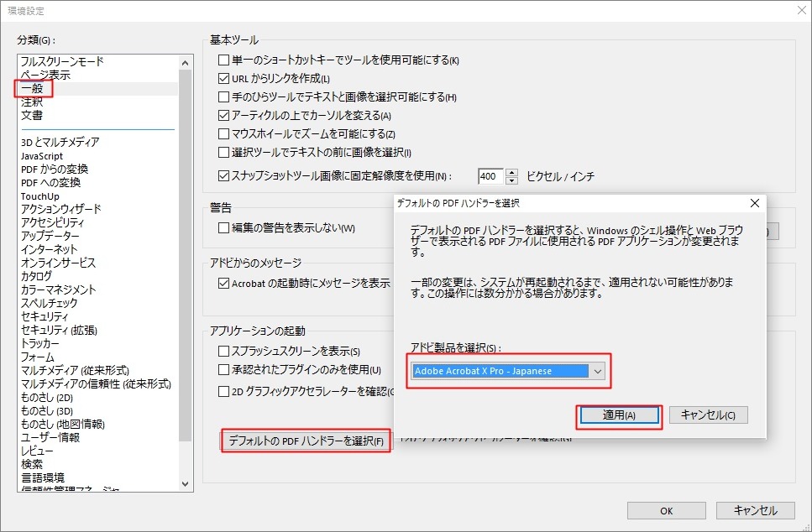Check '承認されたプラグインのみを使用'
Image resolution: width=812 pixels, height=532 pixels.
coord(223,369)
